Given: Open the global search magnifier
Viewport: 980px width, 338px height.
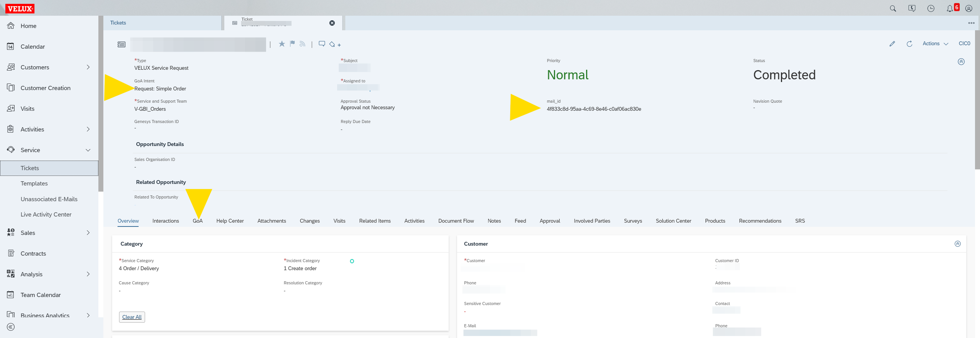Looking at the screenshot, I should [893, 8].
